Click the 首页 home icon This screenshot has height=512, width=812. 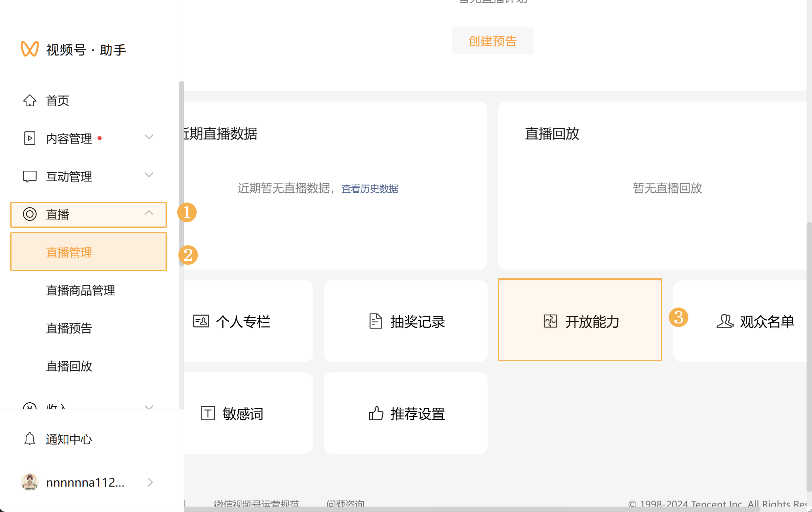coord(30,101)
